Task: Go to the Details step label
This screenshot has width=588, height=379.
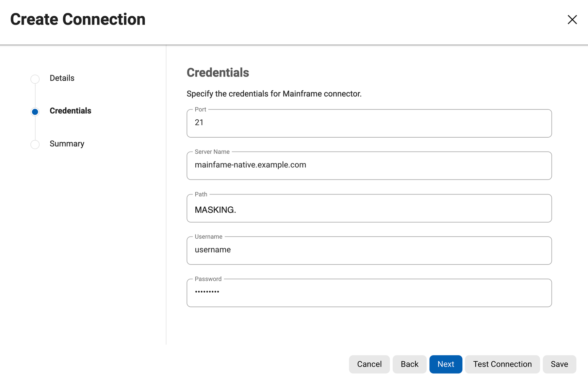Action: pyautogui.click(x=62, y=78)
